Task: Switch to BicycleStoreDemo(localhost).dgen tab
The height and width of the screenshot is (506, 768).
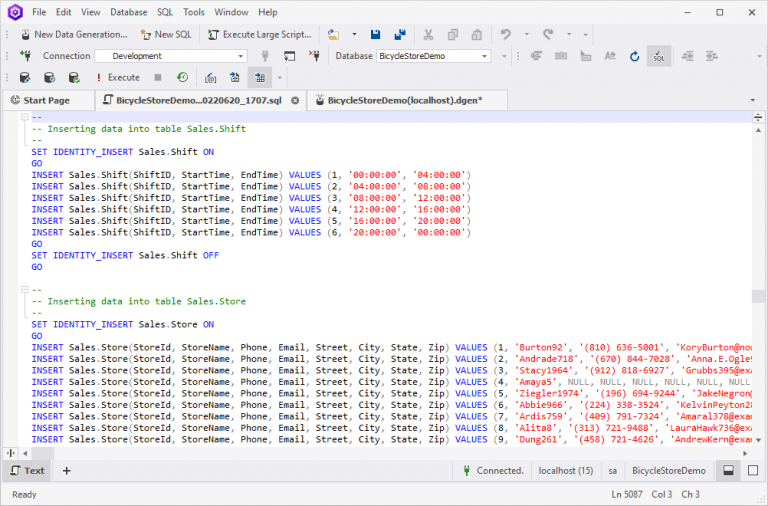Action: [405, 100]
